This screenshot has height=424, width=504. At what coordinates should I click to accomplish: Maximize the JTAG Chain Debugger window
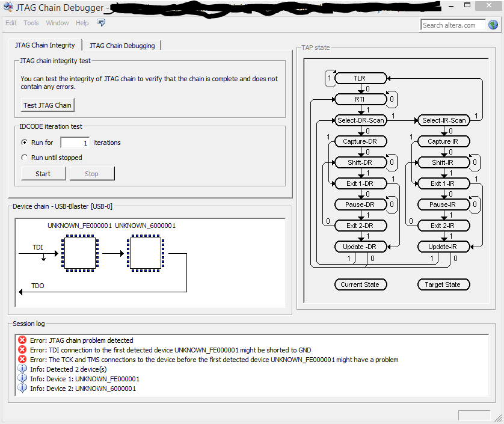point(467,5)
